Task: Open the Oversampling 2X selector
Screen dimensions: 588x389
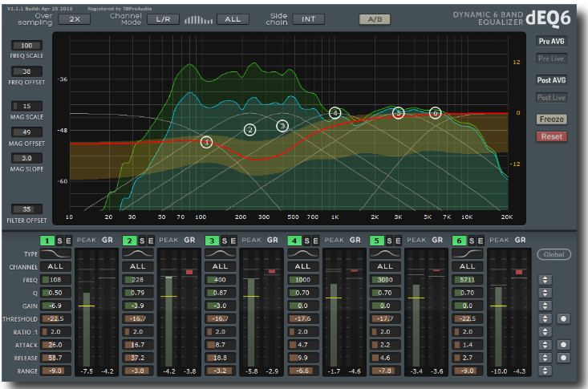Action: pos(75,19)
